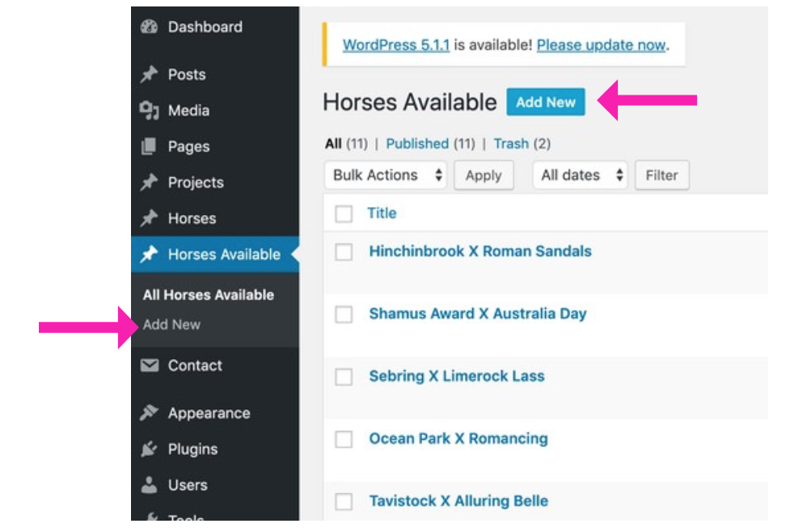Sort the list by Title column header
This screenshot has height=532, width=807.
coord(382,213)
